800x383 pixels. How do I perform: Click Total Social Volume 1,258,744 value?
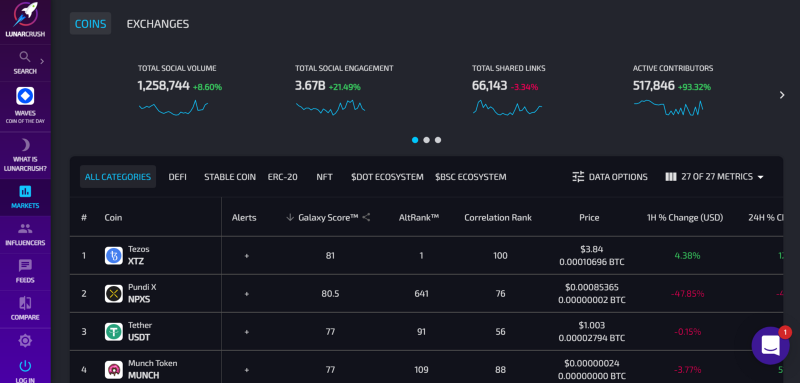click(163, 86)
